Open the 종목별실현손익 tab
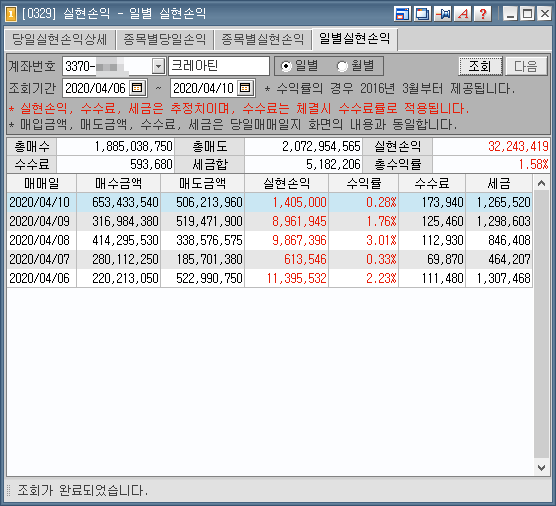This screenshot has width=556, height=506. coord(263,39)
